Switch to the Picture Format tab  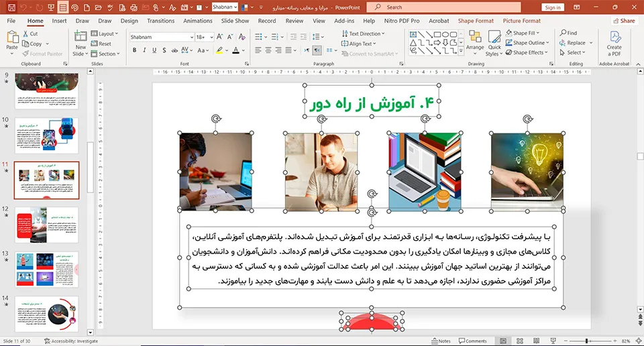click(x=522, y=21)
